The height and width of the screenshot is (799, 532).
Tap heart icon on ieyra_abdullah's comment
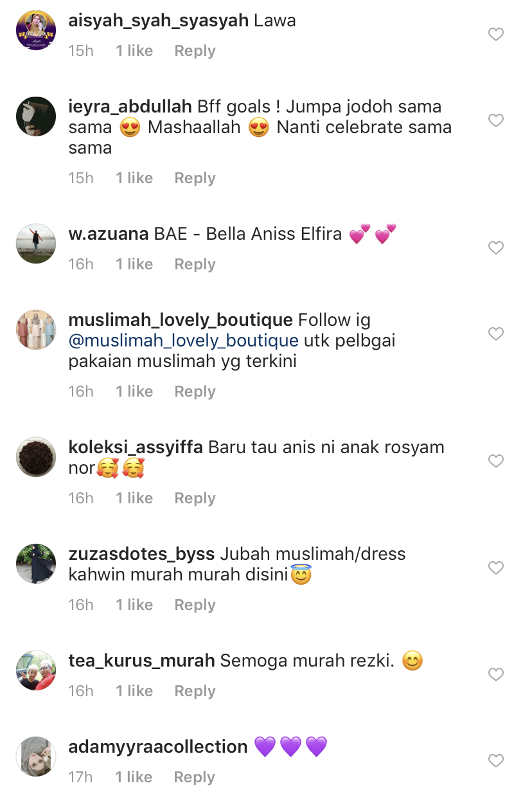tap(496, 120)
